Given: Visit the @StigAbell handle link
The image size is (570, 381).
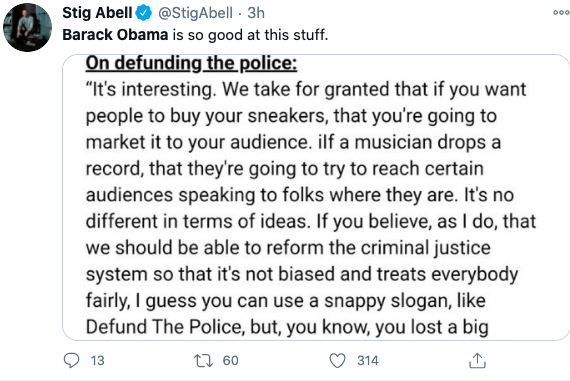Looking at the screenshot, I should 195,13.
